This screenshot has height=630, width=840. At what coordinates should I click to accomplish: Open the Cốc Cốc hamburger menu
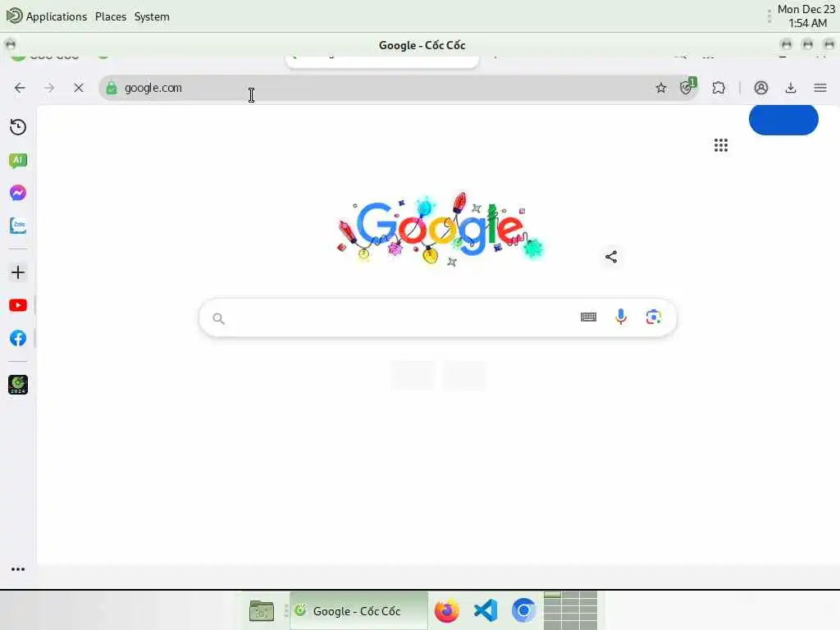pos(820,88)
